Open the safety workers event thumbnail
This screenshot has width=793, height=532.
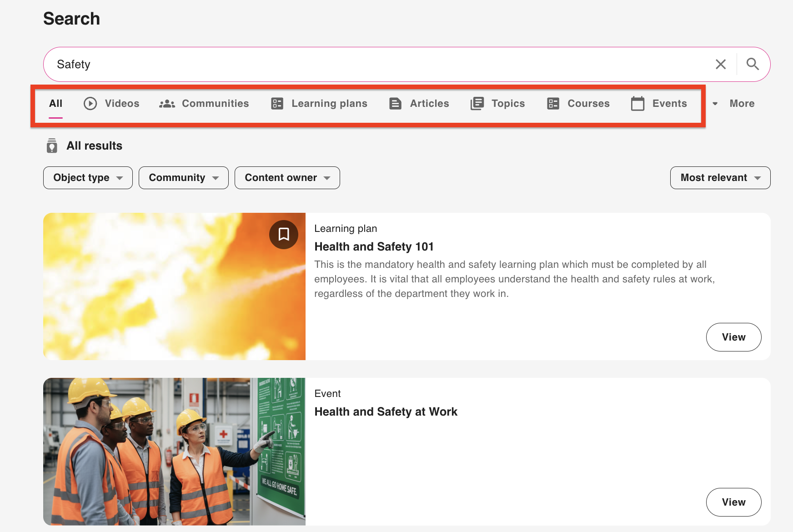click(x=174, y=452)
